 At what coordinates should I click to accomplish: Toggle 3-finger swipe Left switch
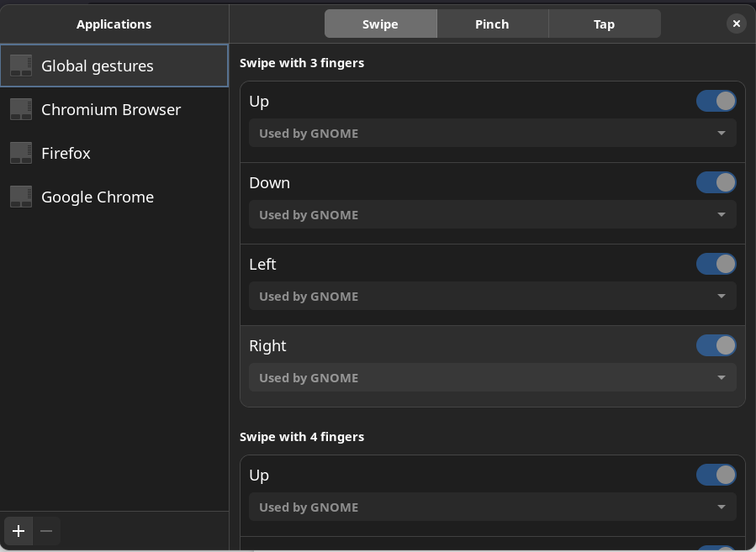[716, 265]
